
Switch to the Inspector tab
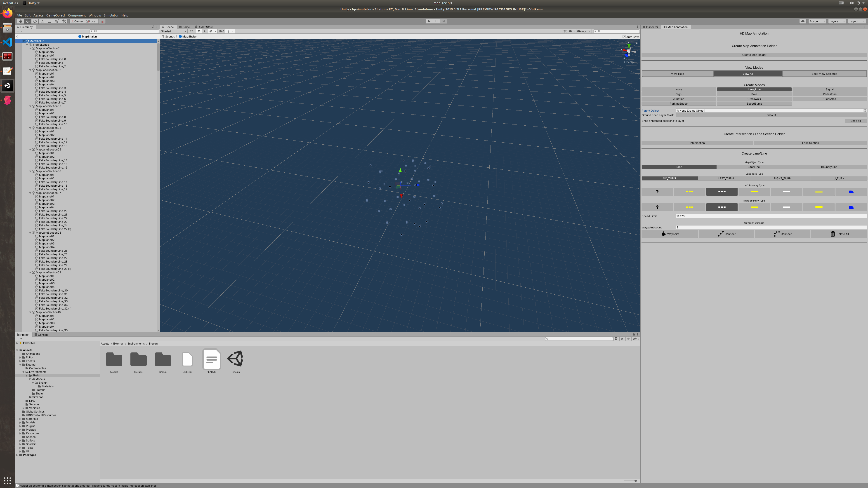coord(651,27)
